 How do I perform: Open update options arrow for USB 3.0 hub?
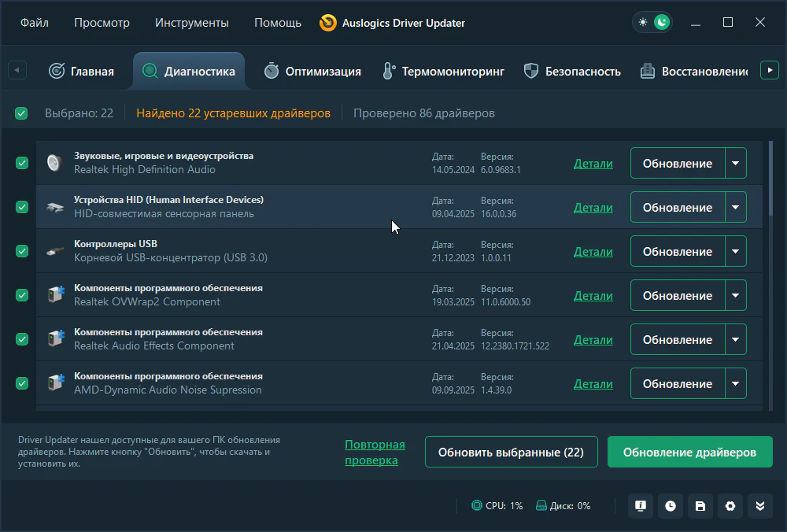pyautogui.click(x=735, y=252)
